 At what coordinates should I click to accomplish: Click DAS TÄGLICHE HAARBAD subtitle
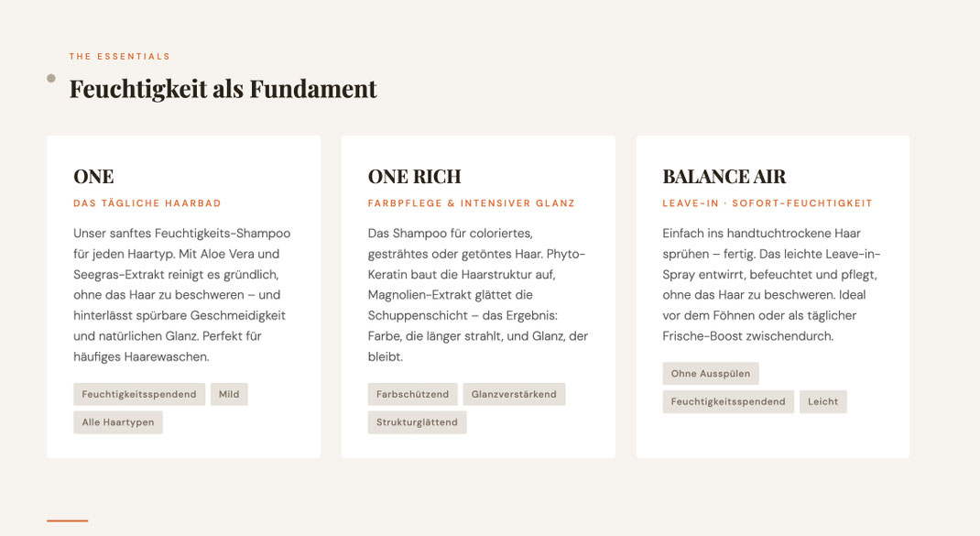coord(147,203)
